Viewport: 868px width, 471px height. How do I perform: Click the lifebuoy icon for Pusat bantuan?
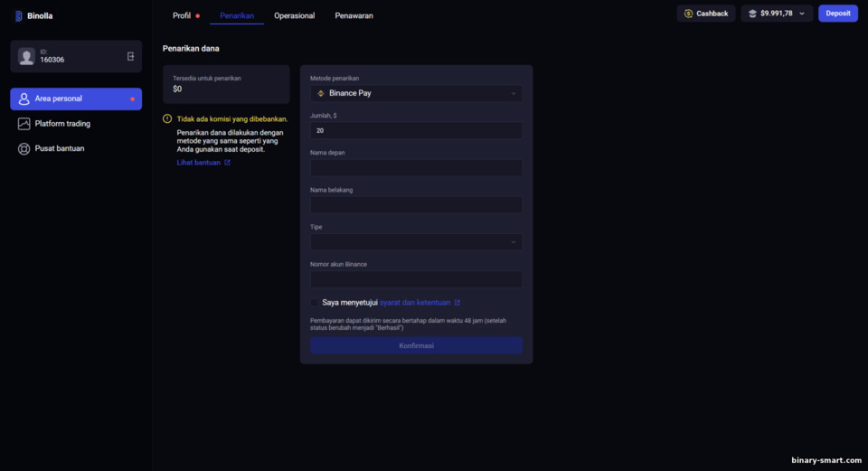pyautogui.click(x=24, y=149)
